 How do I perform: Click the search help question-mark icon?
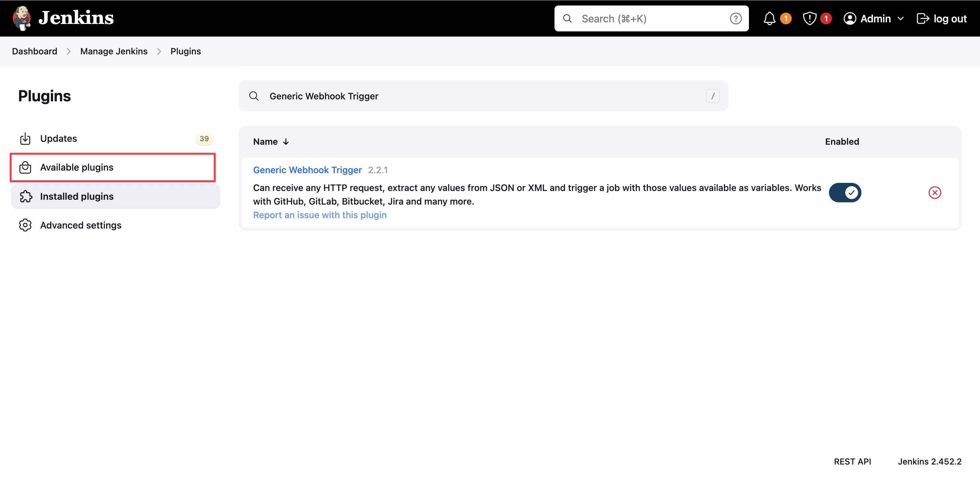pos(735,18)
